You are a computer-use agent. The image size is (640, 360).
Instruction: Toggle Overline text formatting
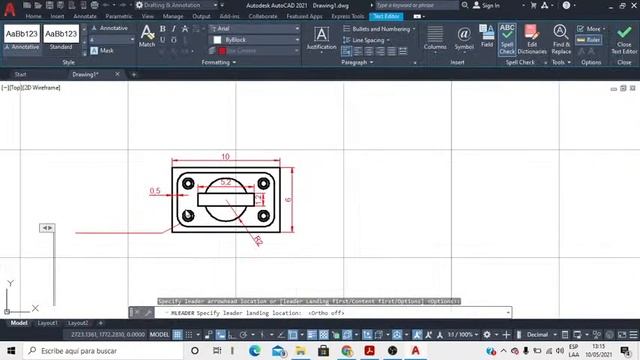tap(173, 40)
